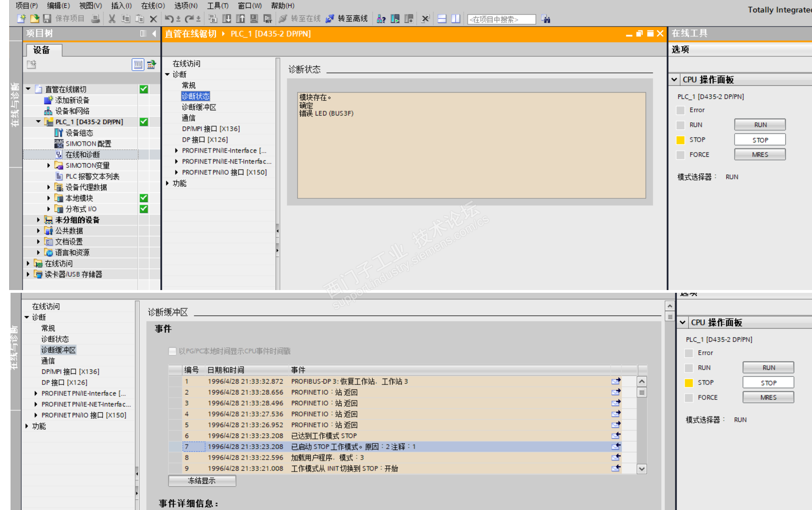
Task: Click STOP button beside the event table
Action: [x=768, y=383]
